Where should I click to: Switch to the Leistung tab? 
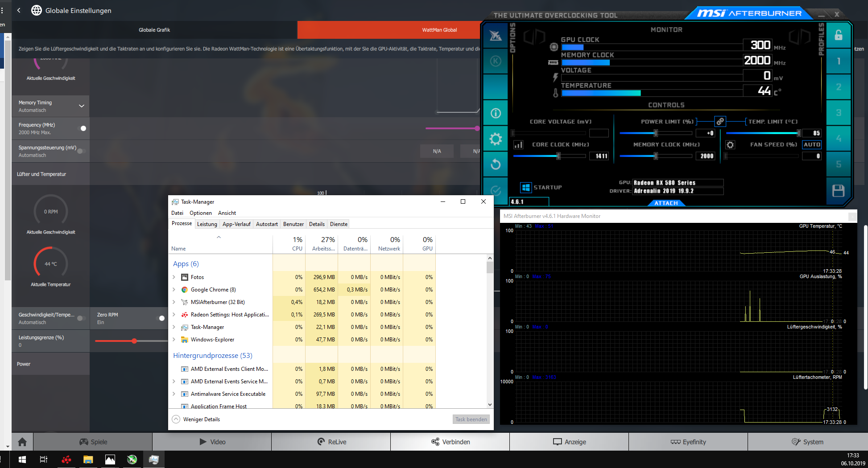coord(207,224)
